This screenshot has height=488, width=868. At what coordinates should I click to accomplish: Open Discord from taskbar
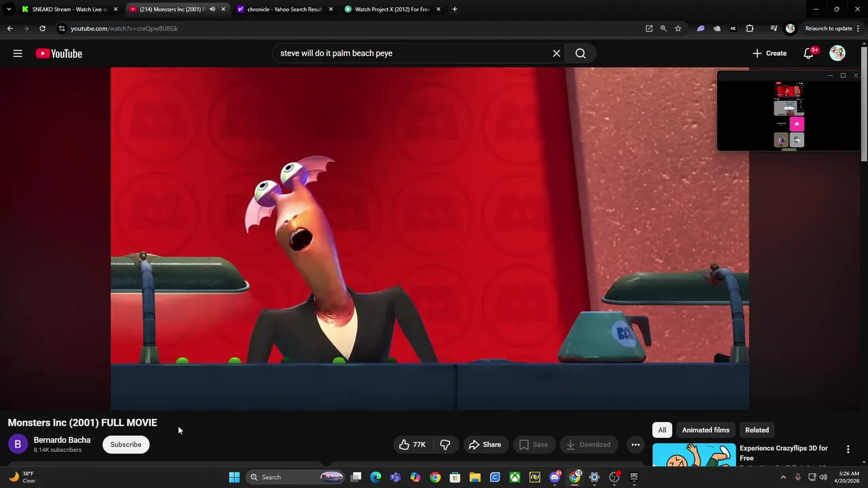[555, 477]
